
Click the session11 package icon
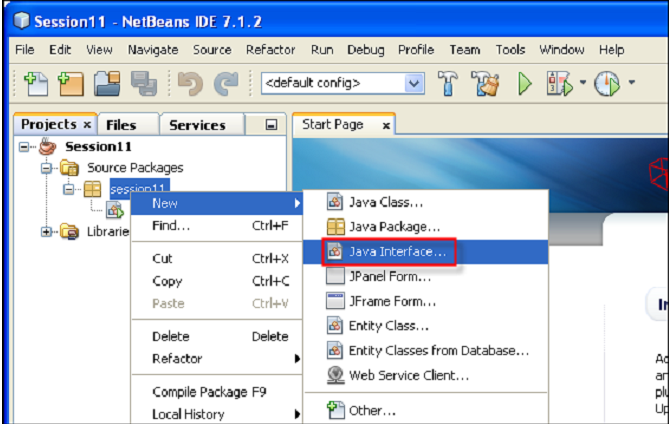point(92,189)
